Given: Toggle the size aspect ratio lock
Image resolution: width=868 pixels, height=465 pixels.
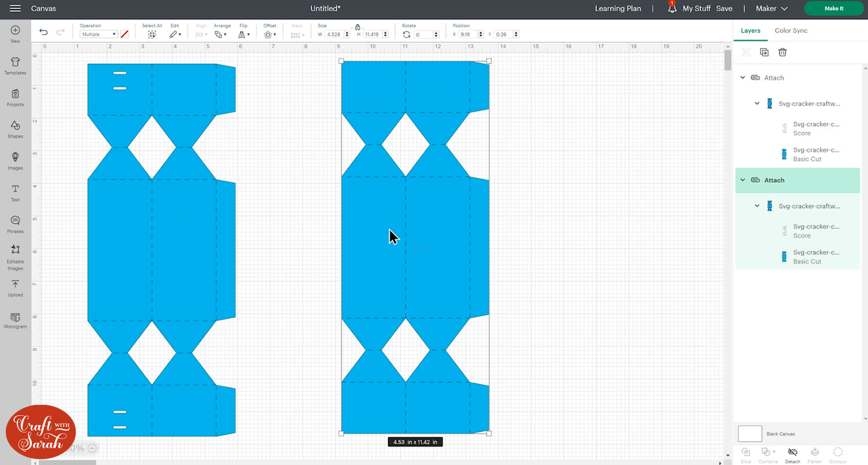Looking at the screenshot, I should click(x=358, y=27).
